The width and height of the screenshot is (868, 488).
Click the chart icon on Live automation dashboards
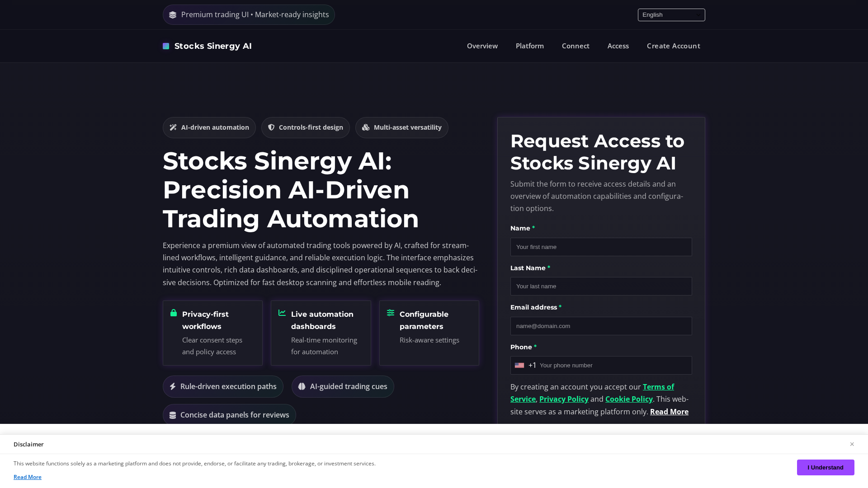(x=282, y=313)
